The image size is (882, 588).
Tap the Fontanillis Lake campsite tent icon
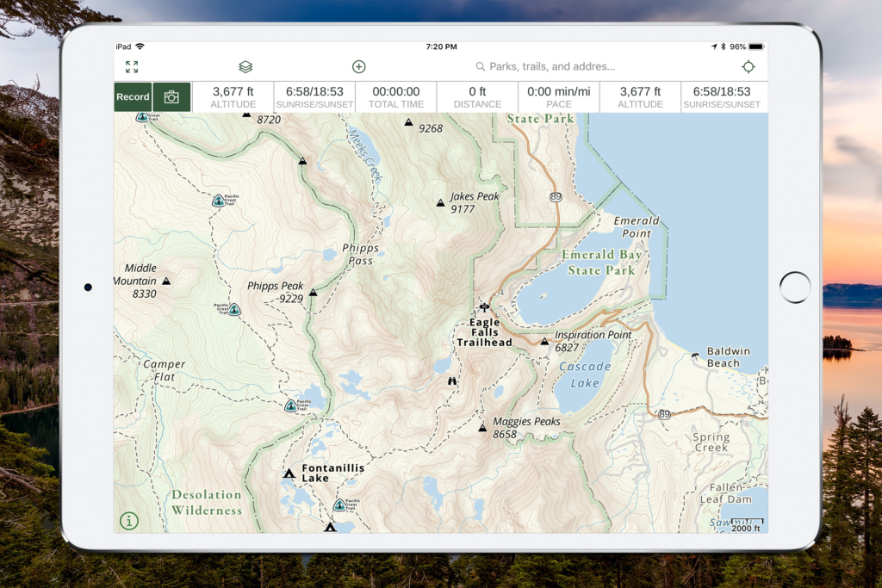289,473
